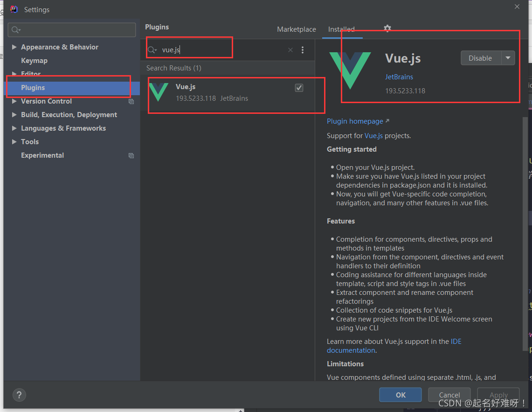
Task: Select the Vue.js search result row
Action: [x=228, y=93]
